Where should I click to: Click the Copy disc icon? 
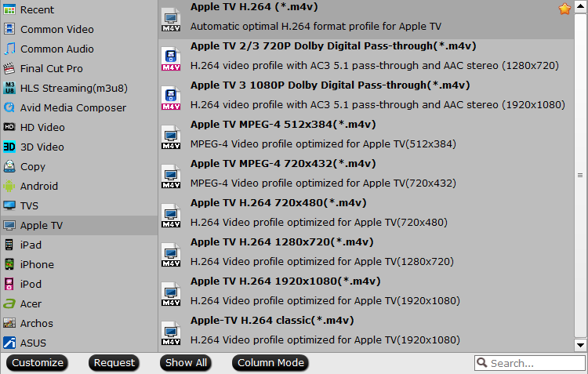[9, 166]
